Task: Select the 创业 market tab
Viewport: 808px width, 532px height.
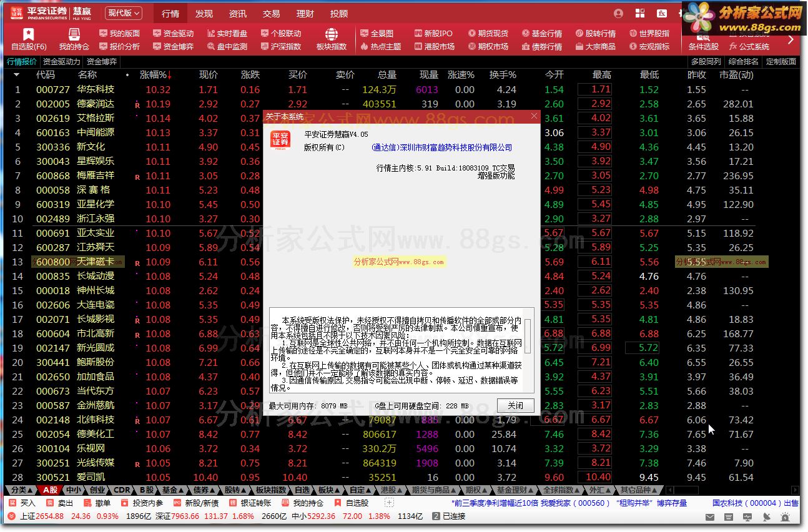Action: (x=97, y=490)
